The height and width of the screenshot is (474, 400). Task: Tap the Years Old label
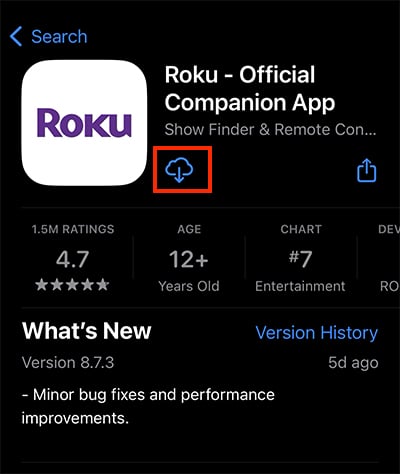pyautogui.click(x=189, y=286)
